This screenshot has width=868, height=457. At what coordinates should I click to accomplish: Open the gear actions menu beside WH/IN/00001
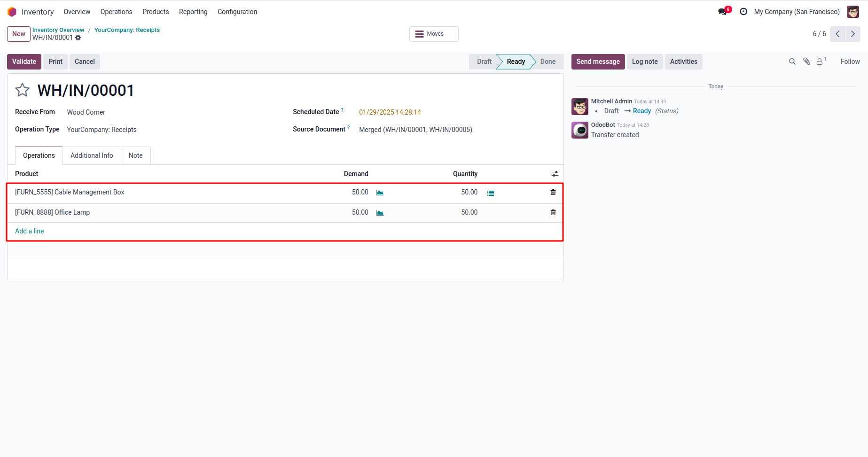pos(78,38)
